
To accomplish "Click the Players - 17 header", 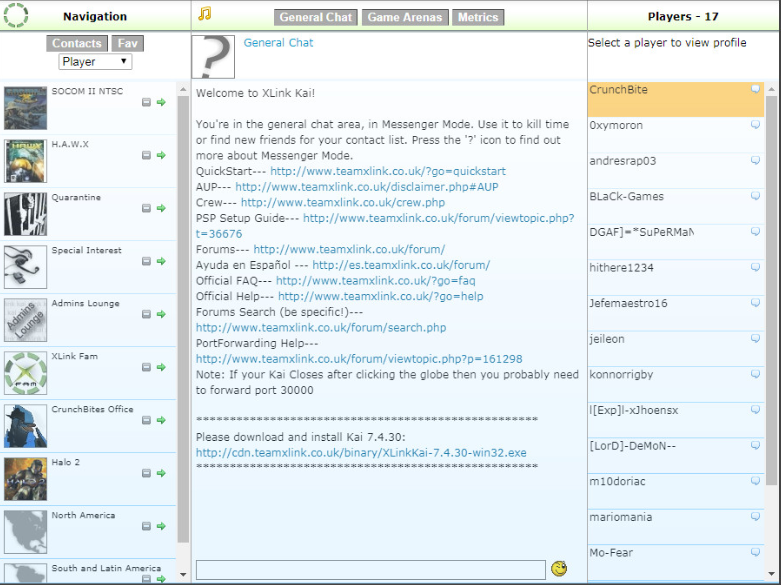I will click(683, 16).
